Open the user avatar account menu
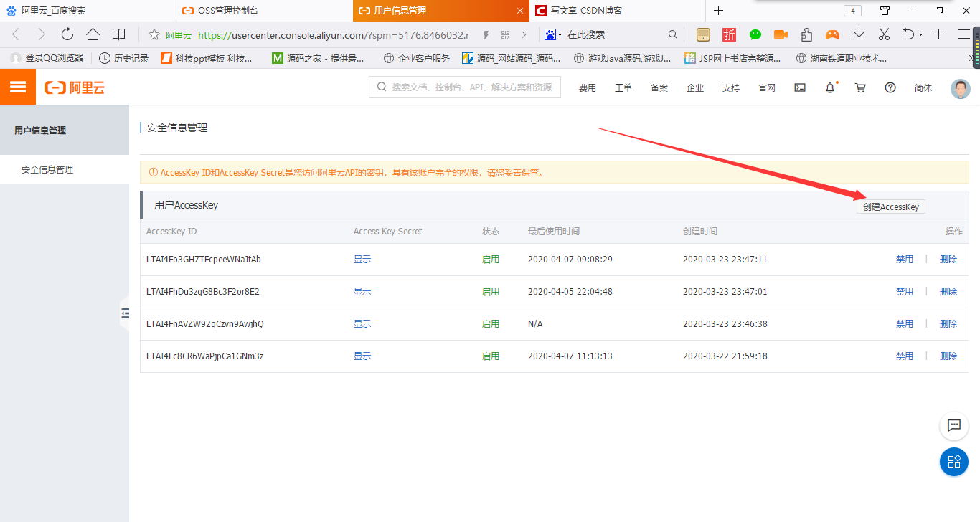This screenshot has width=980, height=522. pos(960,88)
